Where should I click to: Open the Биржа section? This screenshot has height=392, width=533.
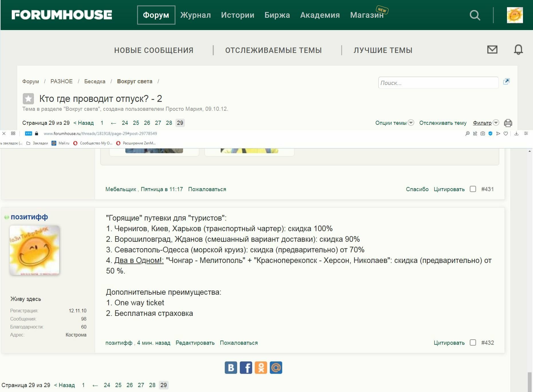pyautogui.click(x=277, y=15)
